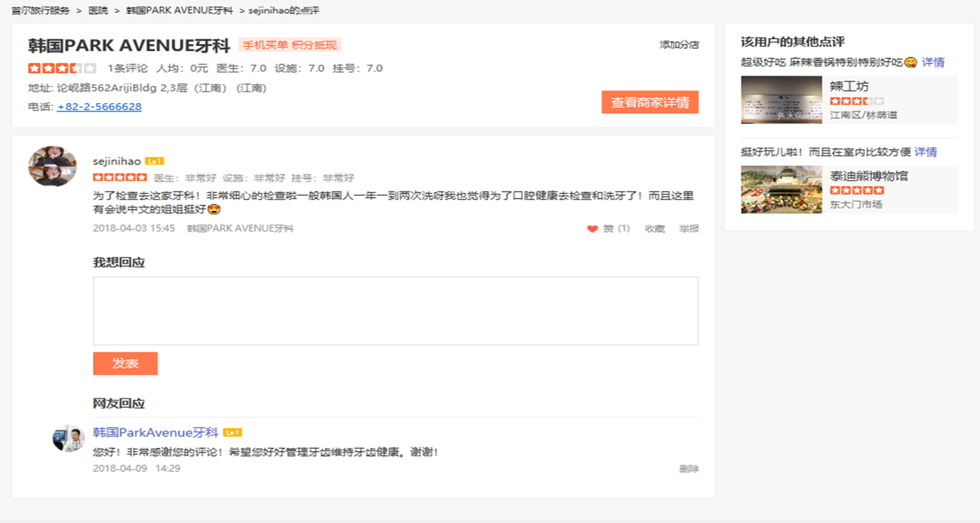
Task: Click 添加分店 link
Action: point(679,45)
